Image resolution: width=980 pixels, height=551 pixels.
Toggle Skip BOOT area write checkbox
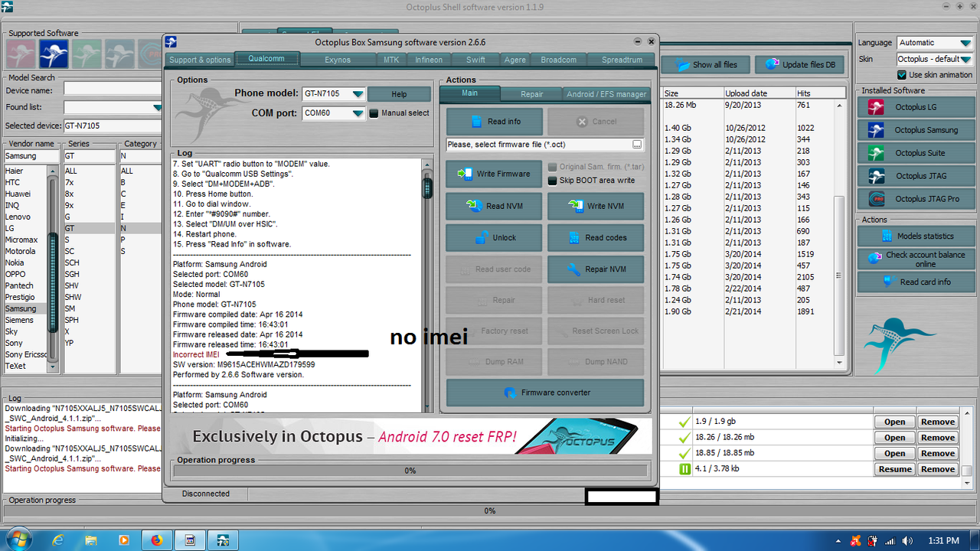(x=552, y=181)
